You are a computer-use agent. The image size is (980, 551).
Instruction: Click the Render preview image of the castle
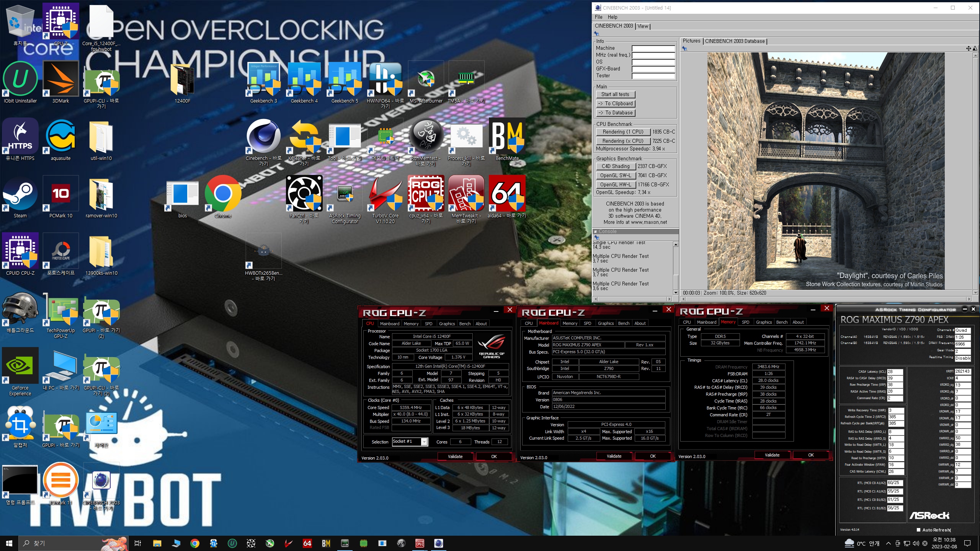[x=826, y=171]
